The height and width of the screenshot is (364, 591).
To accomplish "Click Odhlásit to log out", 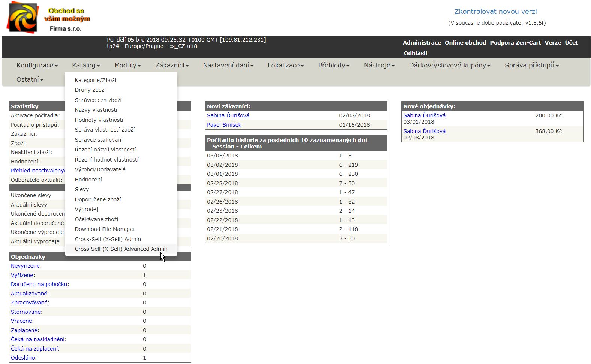I will (x=415, y=53).
